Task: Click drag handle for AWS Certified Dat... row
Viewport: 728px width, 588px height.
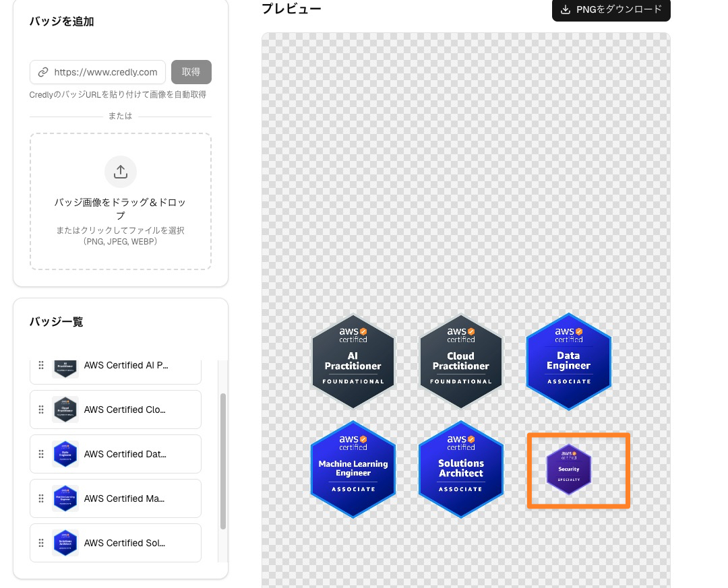Action: point(41,454)
